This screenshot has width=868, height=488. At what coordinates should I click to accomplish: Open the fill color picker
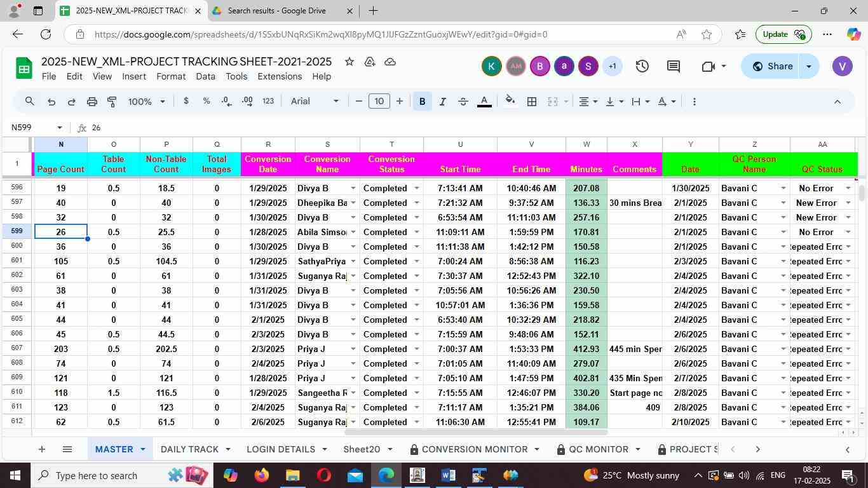510,102
